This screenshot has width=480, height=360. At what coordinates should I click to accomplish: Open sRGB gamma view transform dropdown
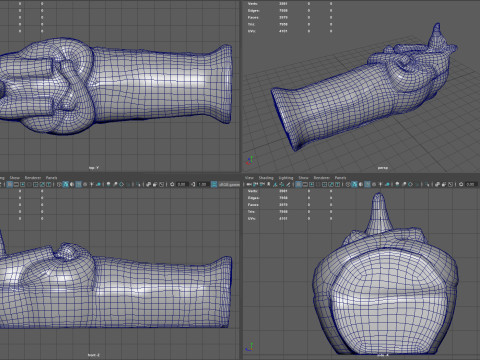pos(229,184)
